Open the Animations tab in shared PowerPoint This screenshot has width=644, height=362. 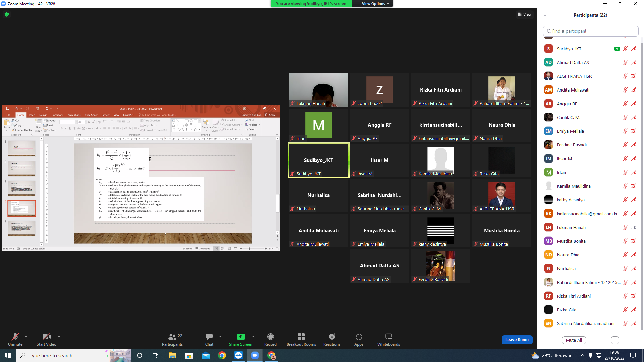point(74,115)
